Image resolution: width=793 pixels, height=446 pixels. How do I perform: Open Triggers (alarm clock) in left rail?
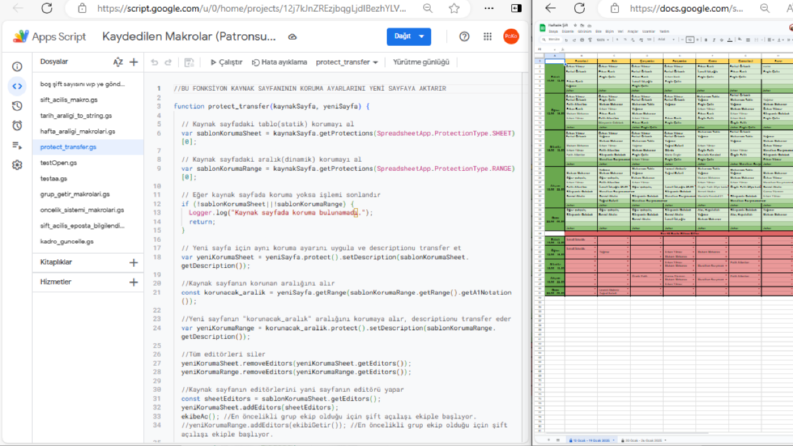point(17,125)
